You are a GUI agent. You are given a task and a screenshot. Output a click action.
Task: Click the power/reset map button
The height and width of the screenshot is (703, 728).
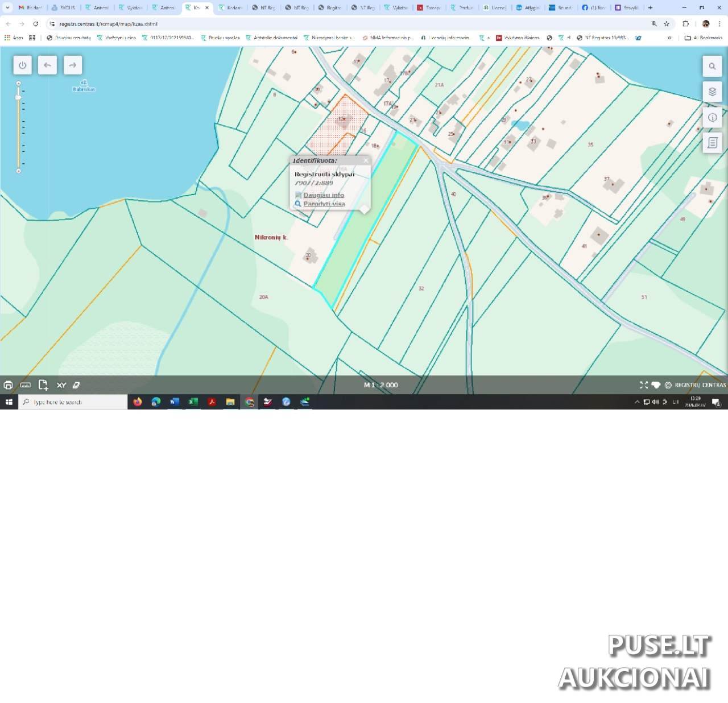(x=22, y=65)
